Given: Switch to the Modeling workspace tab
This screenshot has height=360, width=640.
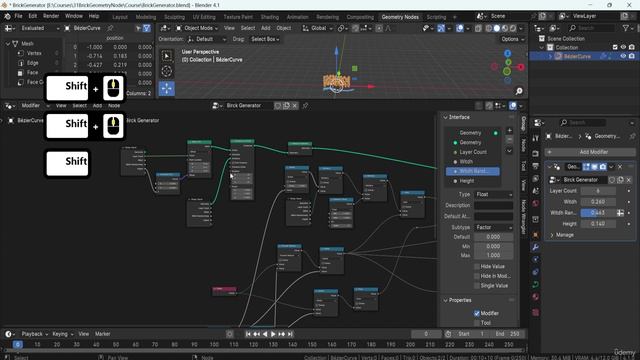Looking at the screenshot, I should tap(146, 17).
